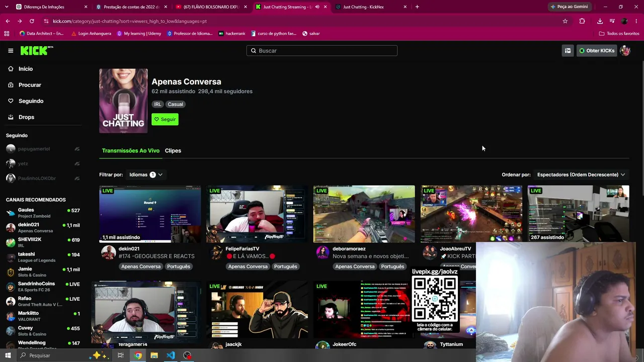Open a new browser tab
Image resolution: width=644 pixels, height=362 pixels.
(417, 7)
